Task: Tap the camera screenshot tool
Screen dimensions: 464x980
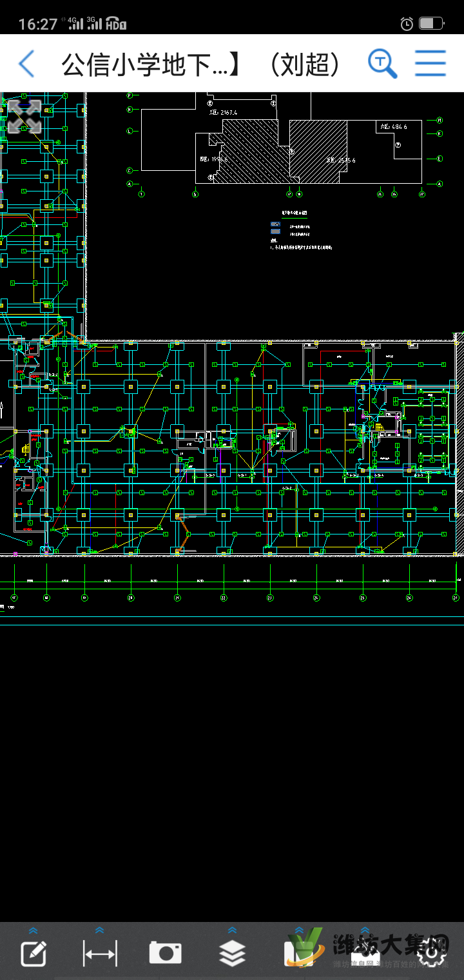Action: coord(166,953)
